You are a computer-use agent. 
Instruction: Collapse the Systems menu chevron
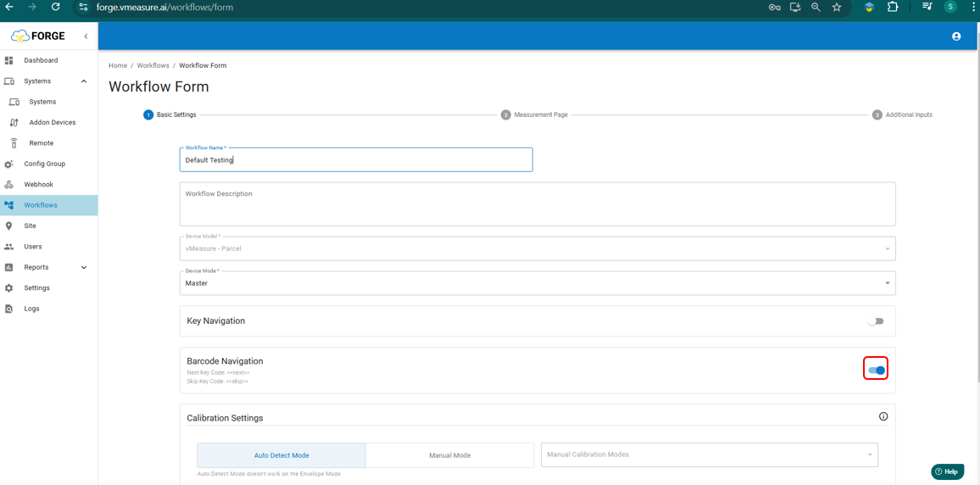pos(84,81)
